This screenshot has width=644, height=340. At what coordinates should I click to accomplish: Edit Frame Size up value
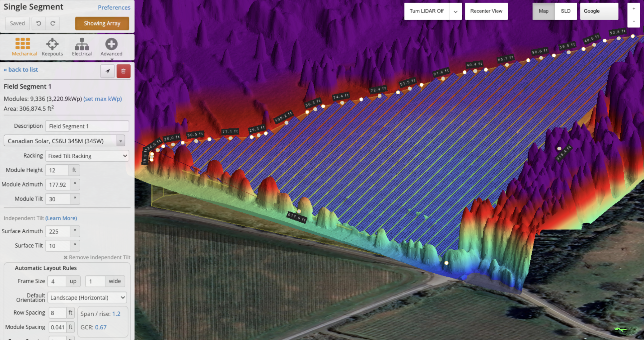(57, 281)
